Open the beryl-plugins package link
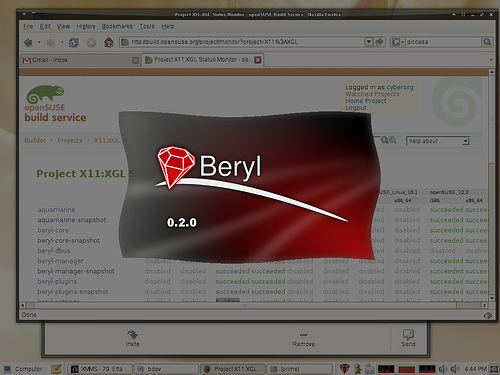The height and width of the screenshot is (375, 500). tap(57, 282)
